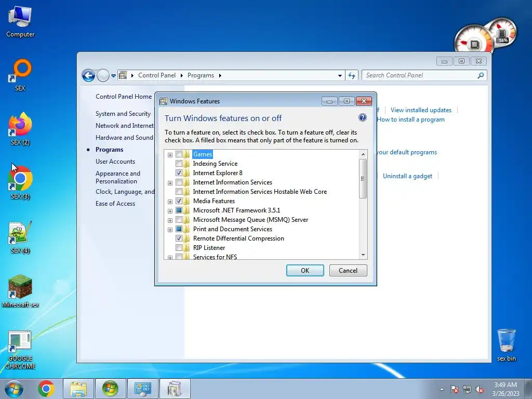
Task: Select the SEX (4) Notepad++ shortcut
Action: coord(20,237)
